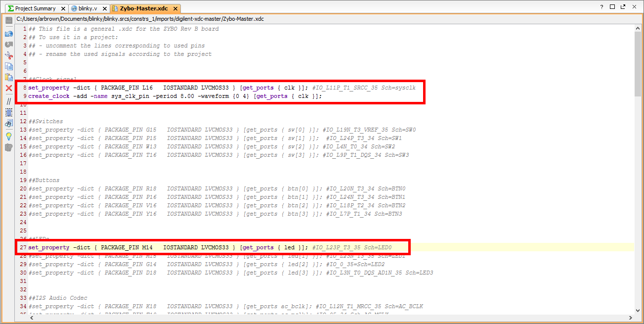Click the vertical scrollbar up arrow
The height and width of the screenshot is (324, 644).
pos(638,28)
